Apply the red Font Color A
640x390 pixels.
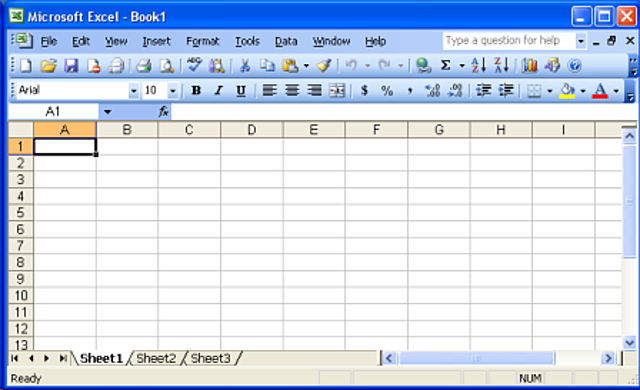600,91
